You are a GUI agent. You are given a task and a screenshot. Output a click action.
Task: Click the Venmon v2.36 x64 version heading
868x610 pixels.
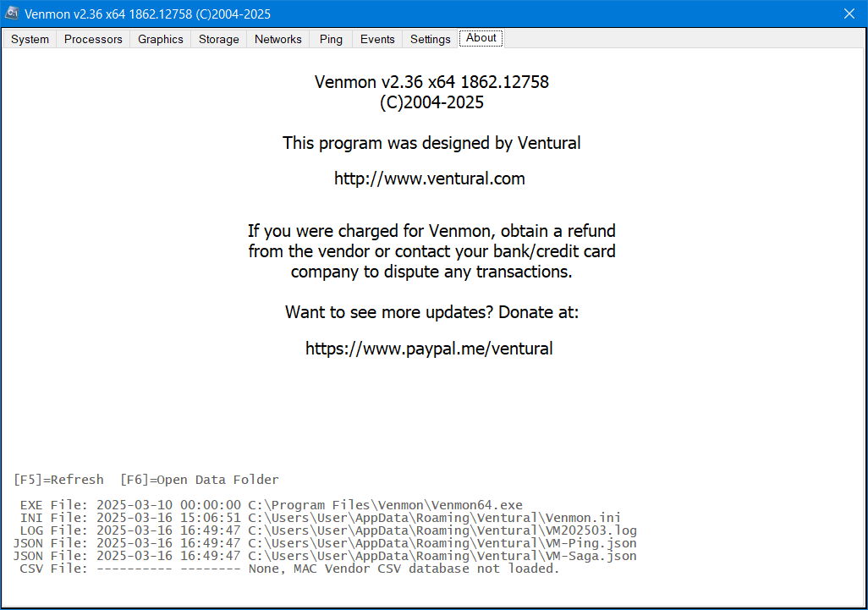coord(431,82)
